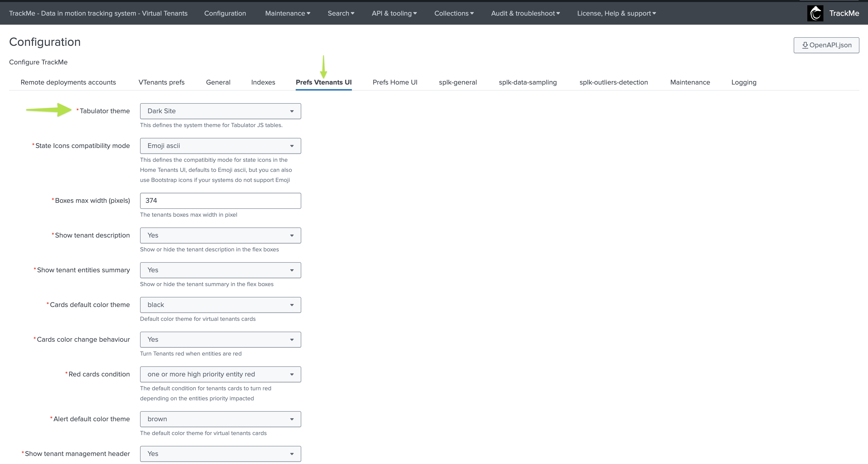
Task: Open TrackMe Virtual Tenants home link
Action: [x=98, y=14]
